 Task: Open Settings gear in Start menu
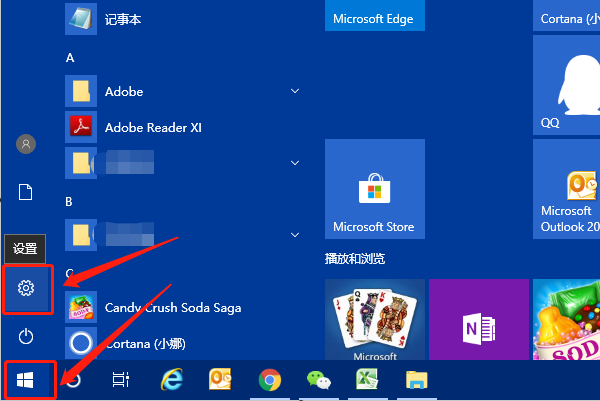point(26,288)
